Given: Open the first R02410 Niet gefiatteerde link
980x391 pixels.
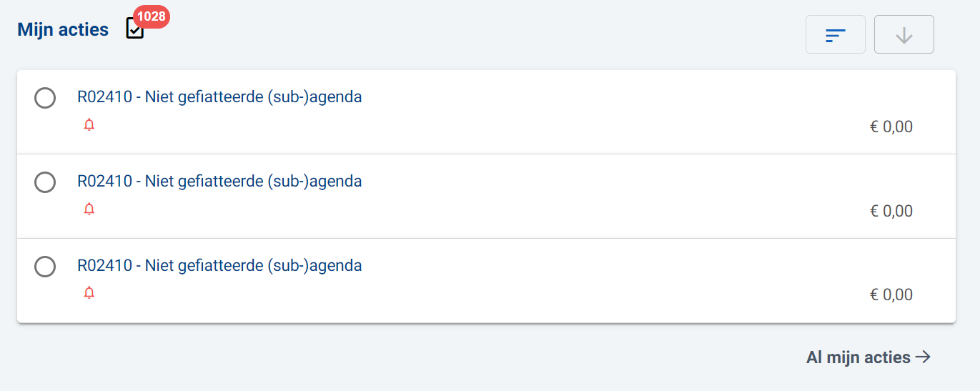Looking at the screenshot, I should [x=219, y=97].
